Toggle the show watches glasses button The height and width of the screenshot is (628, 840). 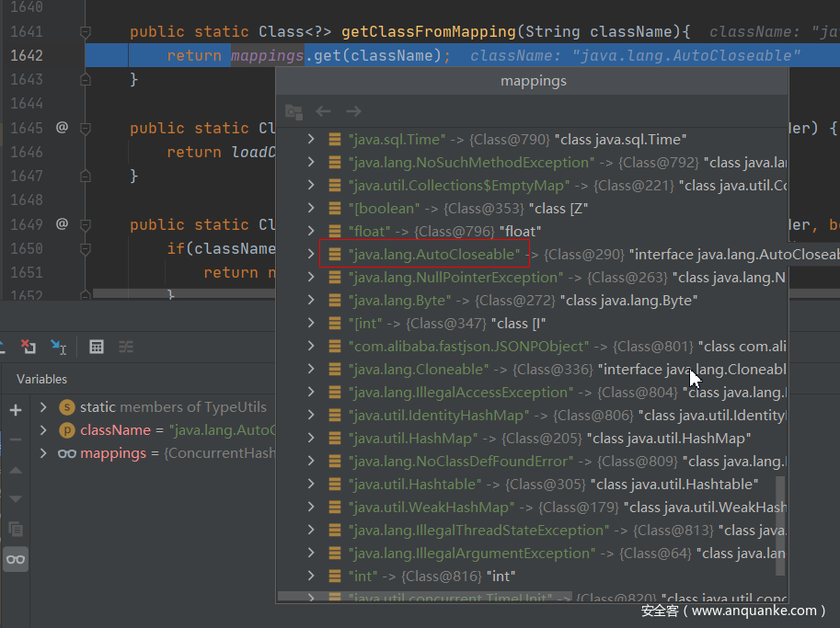[16, 559]
